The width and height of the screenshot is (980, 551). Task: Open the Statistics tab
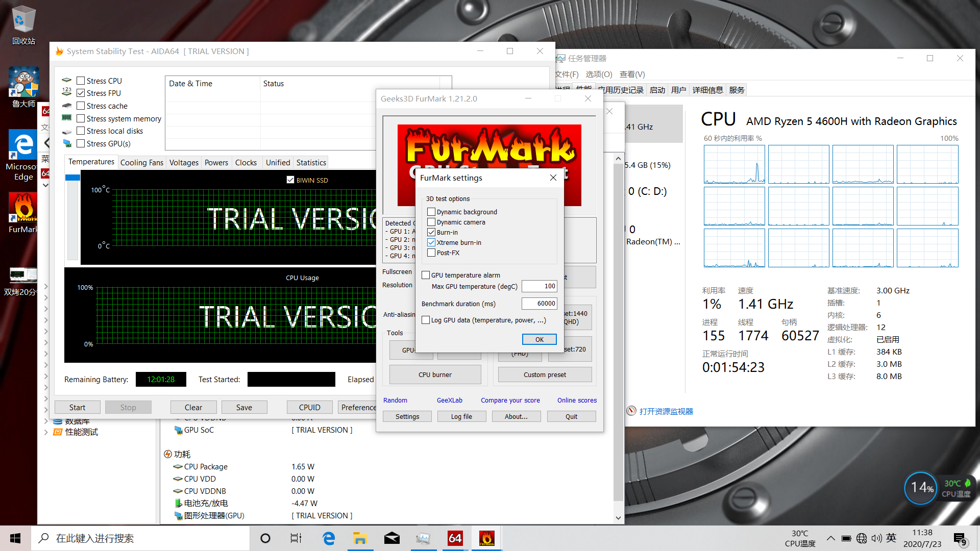pyautogui.click(x=311, y=162)
